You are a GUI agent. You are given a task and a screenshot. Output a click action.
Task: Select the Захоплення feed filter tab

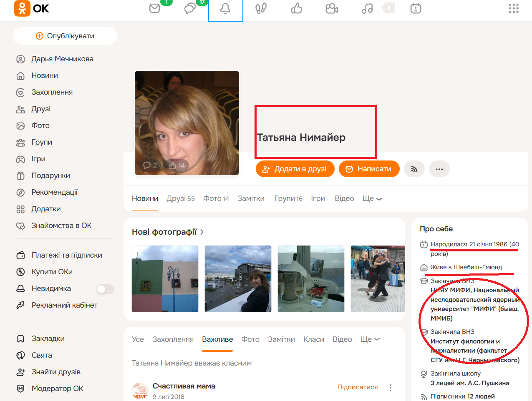(173, 339)
